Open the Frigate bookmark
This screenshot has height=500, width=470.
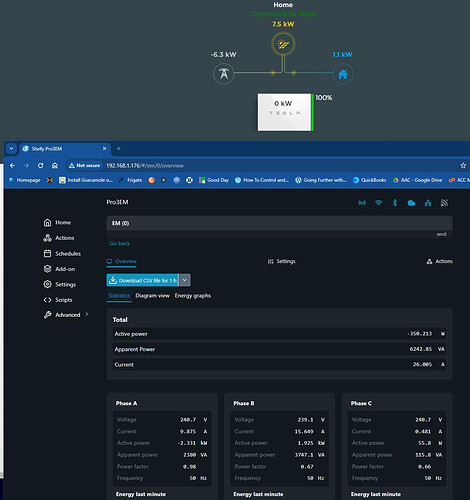tap(130, 180)
